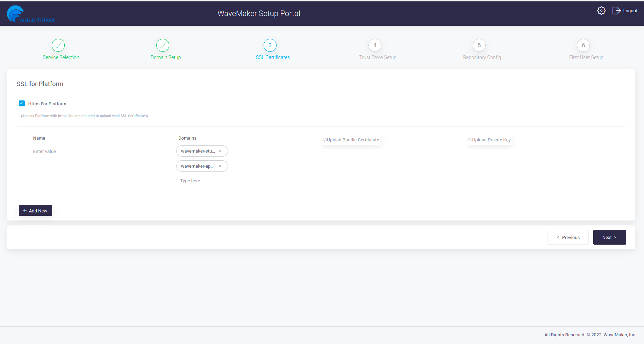Image resolution: width=644 pixels, height=344 pixels.
Task: Select the Trust Store Setup step
Action: click(x=374, y=45)
